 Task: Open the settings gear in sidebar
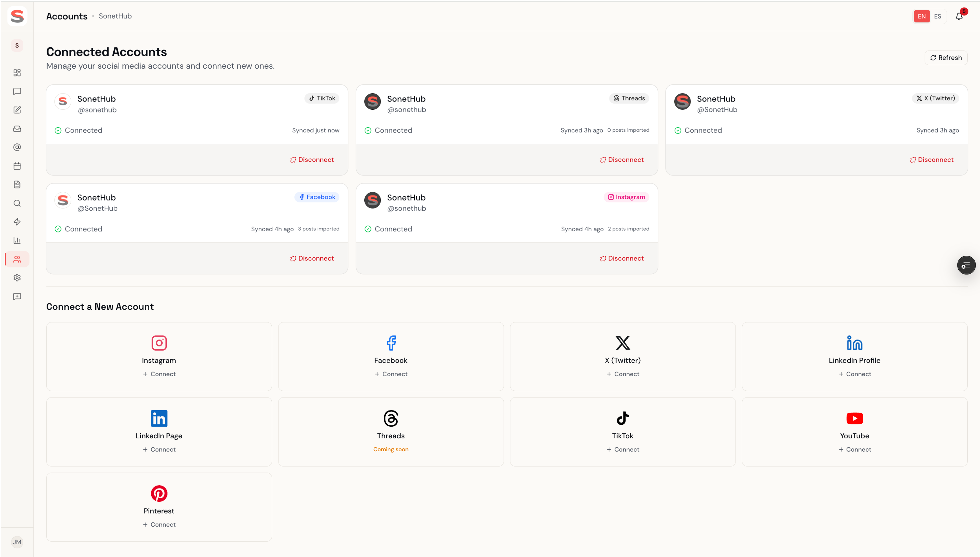coord(17,278)
